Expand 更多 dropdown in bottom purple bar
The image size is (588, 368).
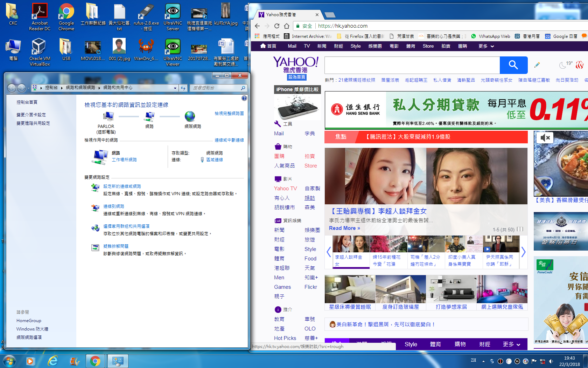[511, 344]
